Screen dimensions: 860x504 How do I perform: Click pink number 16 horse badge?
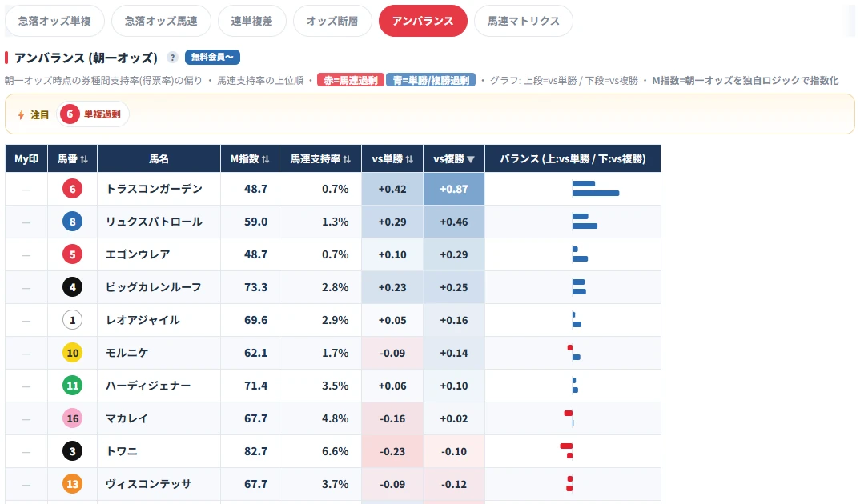[72, 418]
